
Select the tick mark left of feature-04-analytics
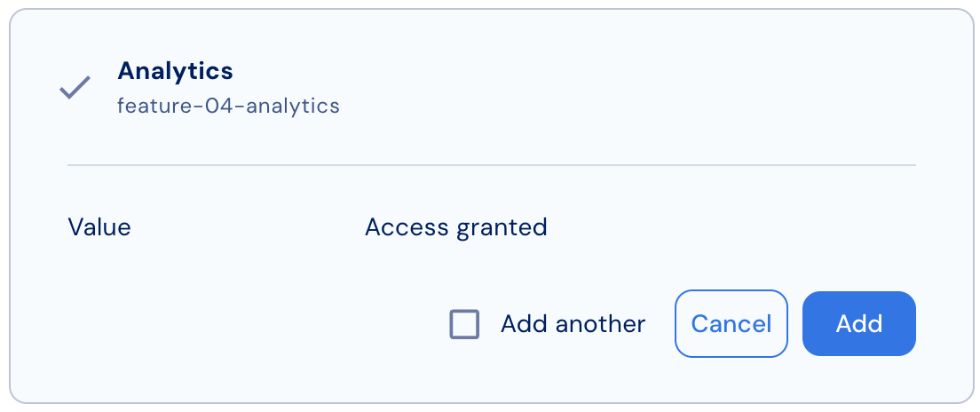click(75, 88)
